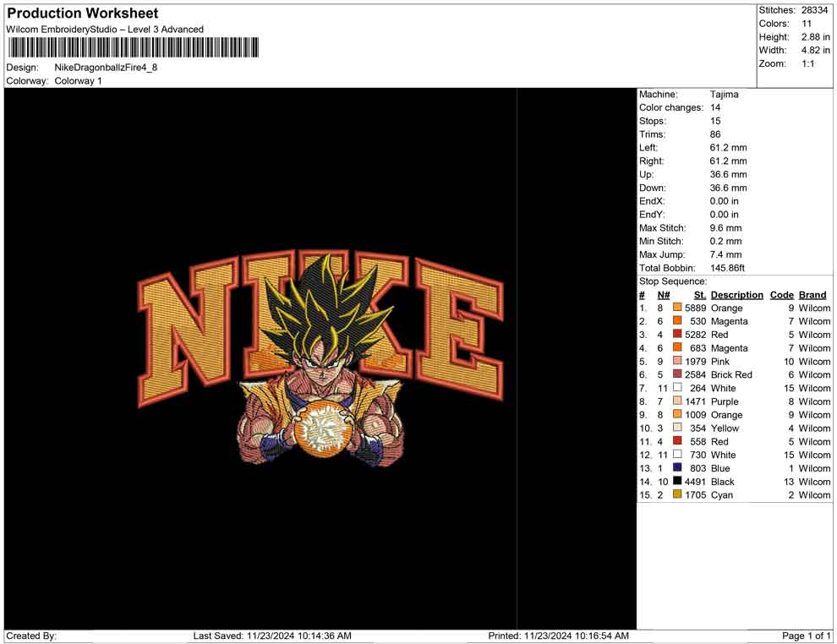
Task: Click the zoom value '1:1'
Action: [x=807, y=63]
